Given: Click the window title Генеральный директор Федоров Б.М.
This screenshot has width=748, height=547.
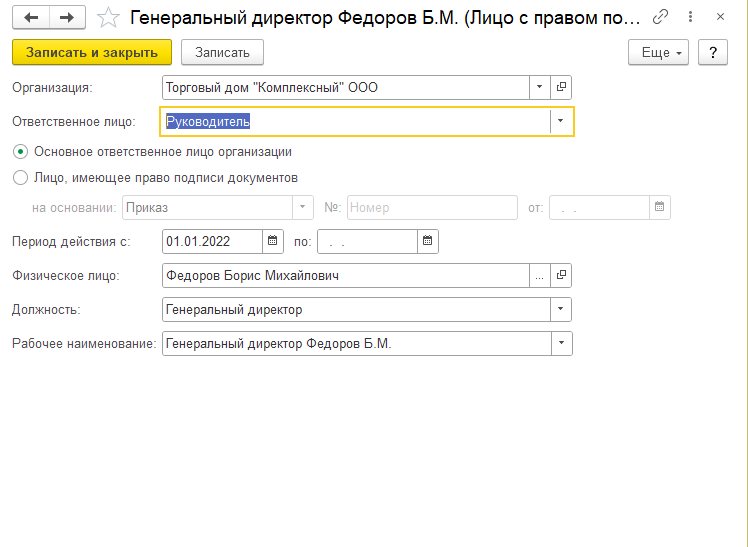Looking at the screenshot, I should [x=385, y=18].
